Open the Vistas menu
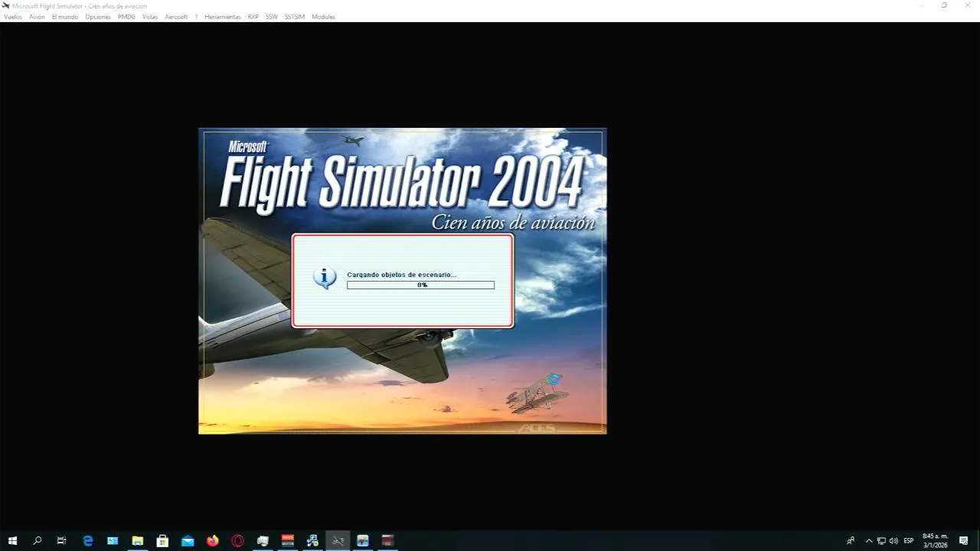Screen dimensions: 980x551 tap(150, 17)
